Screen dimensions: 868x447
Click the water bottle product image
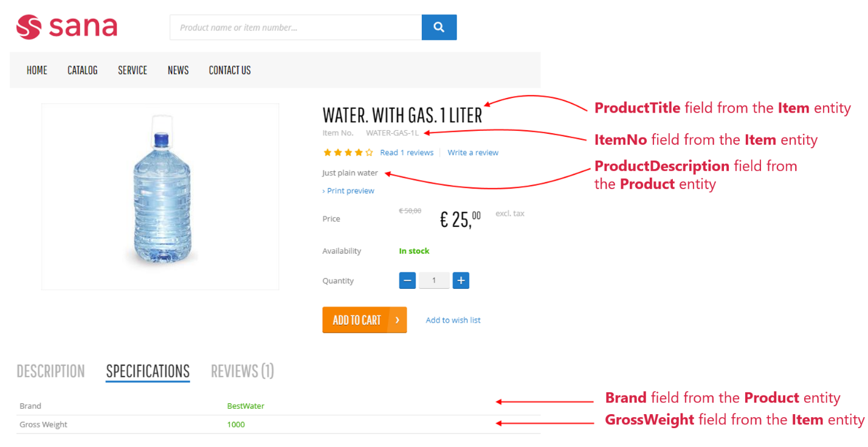click(x=160, y=196)
